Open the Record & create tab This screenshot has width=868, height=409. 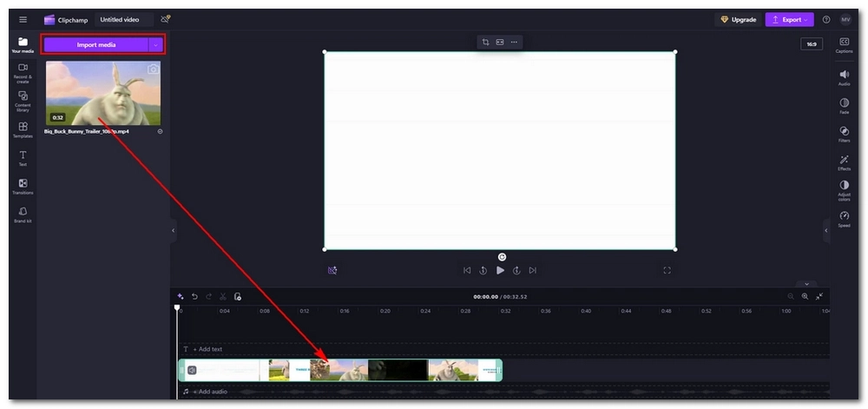23,73
